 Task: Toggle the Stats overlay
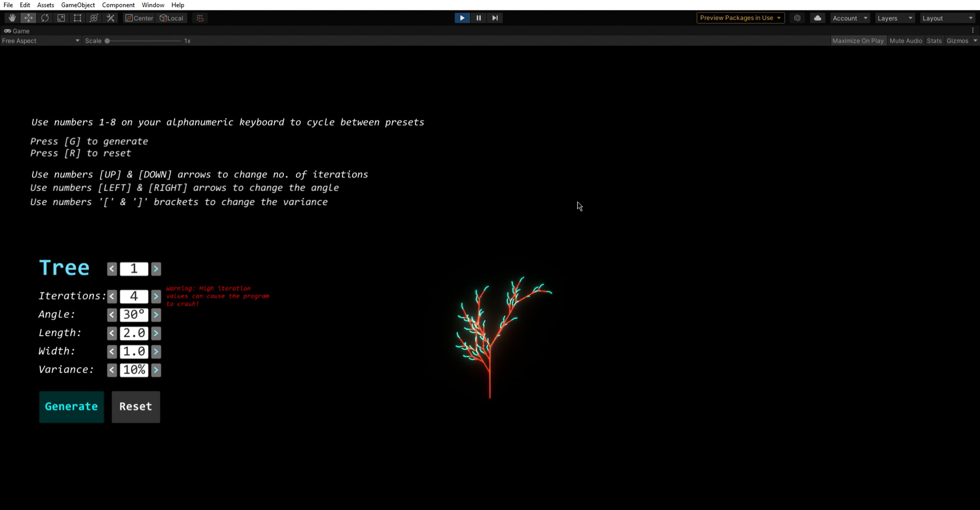(934, 41)
